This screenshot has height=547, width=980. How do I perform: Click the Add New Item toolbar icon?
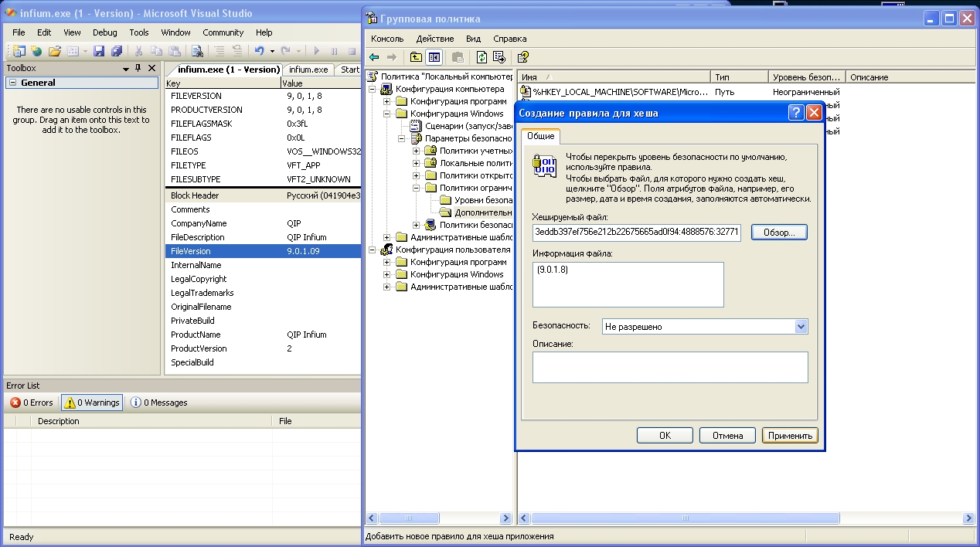(x=73, y=51)
